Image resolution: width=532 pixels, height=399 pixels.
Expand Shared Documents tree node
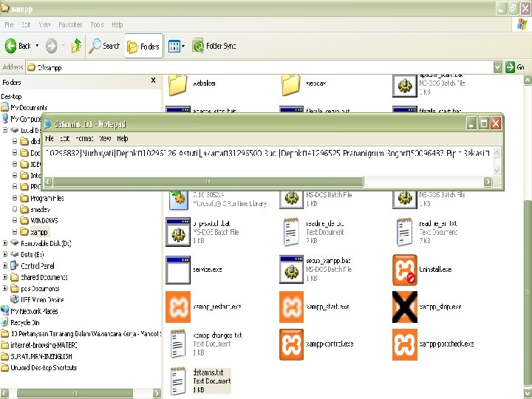(4, 277)
